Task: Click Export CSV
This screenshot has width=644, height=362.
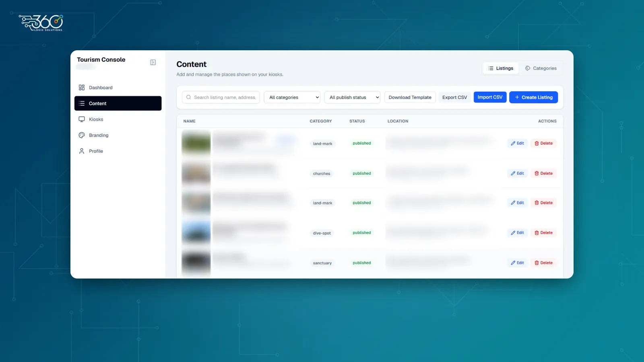Action: point(454,97)
